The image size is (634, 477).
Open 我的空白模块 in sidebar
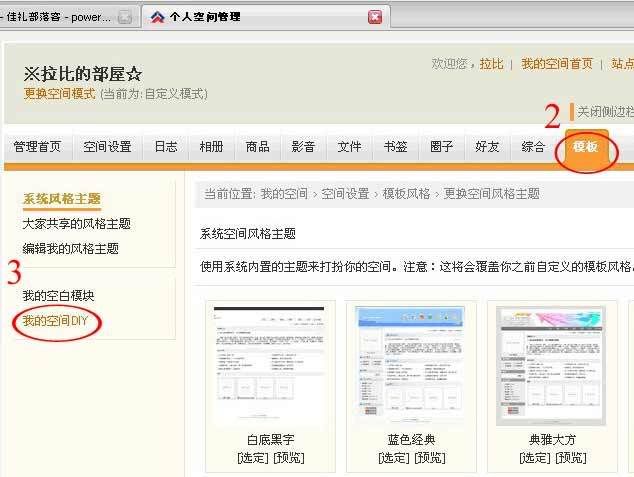pos(58,296)
